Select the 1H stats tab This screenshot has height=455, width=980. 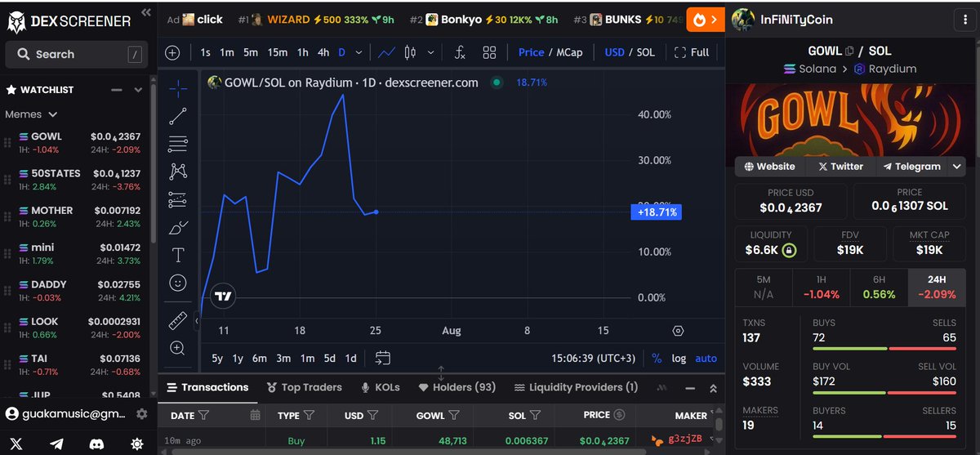pos(822,287)
